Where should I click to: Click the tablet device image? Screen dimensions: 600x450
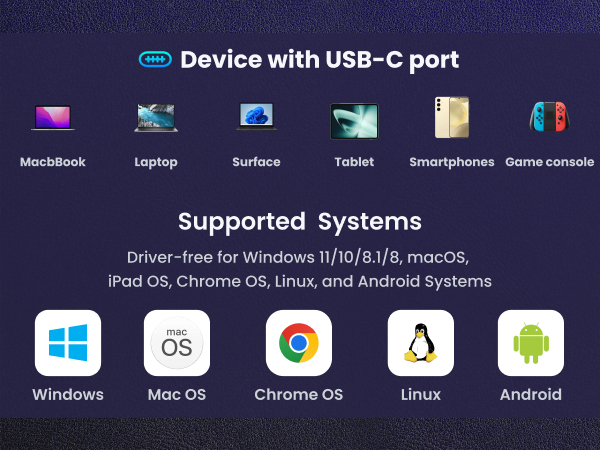(x=354, y=121)
